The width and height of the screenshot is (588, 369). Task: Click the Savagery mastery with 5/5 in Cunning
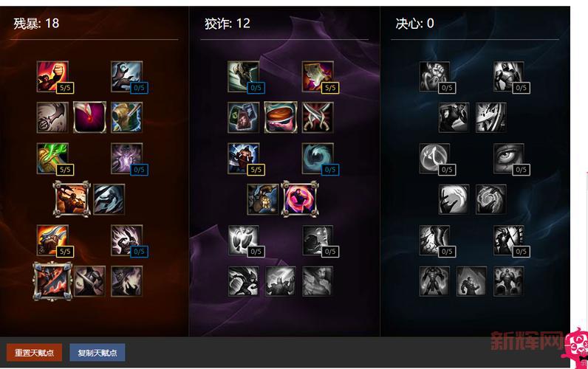(x=318, y=77)
